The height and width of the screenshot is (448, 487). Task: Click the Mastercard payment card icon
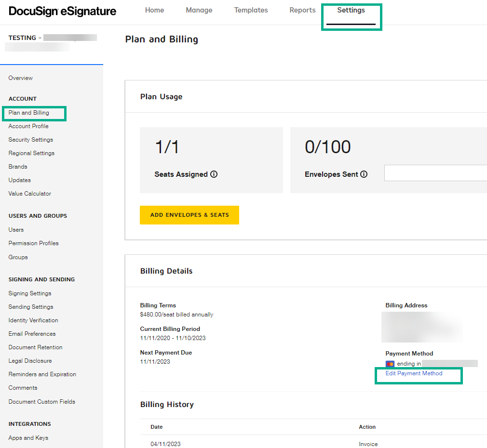pos(390,364)
